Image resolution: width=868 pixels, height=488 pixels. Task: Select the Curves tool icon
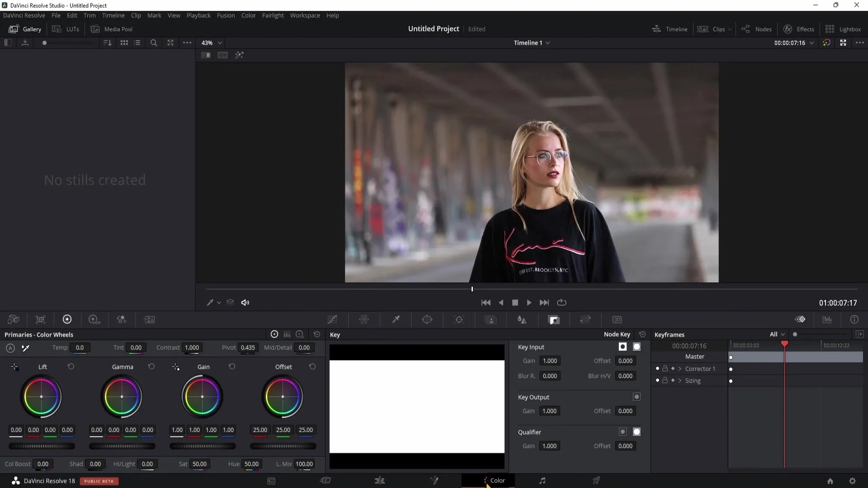click(332, 319)
